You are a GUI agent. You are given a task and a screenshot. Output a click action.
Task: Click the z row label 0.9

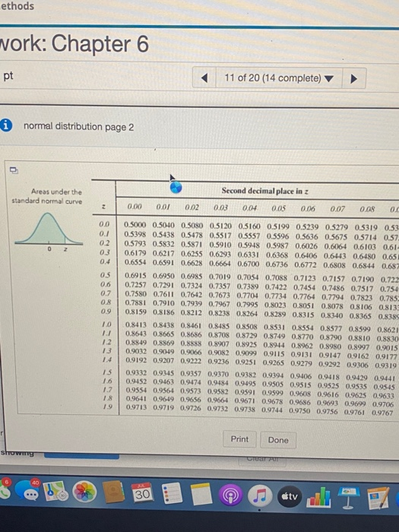[106, 311]
